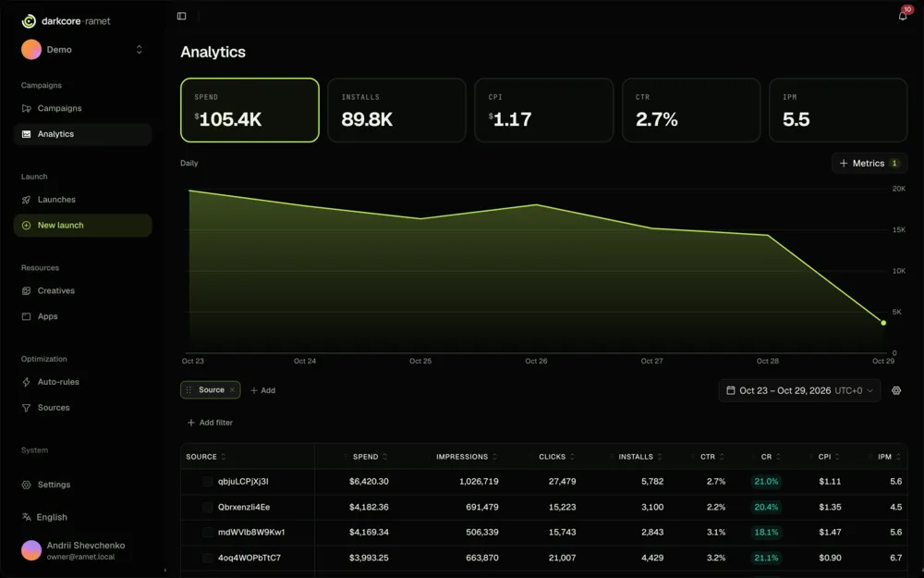Click the $0.90 CPI value
Image resolution: width=924 pixels, height=578 pixels.
830,558
